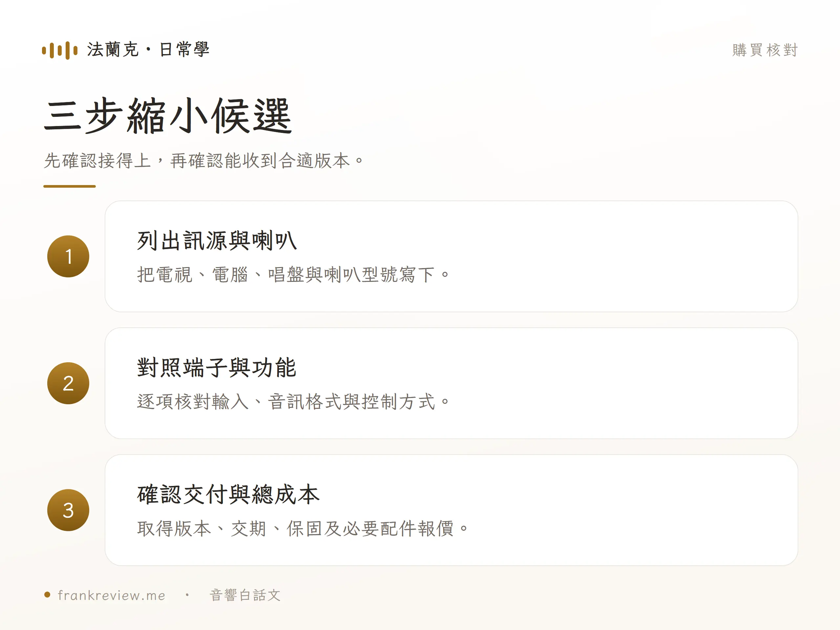Open the frankreview.me link
The width and height of the screenshot is (840, 630).
[112, 595]
